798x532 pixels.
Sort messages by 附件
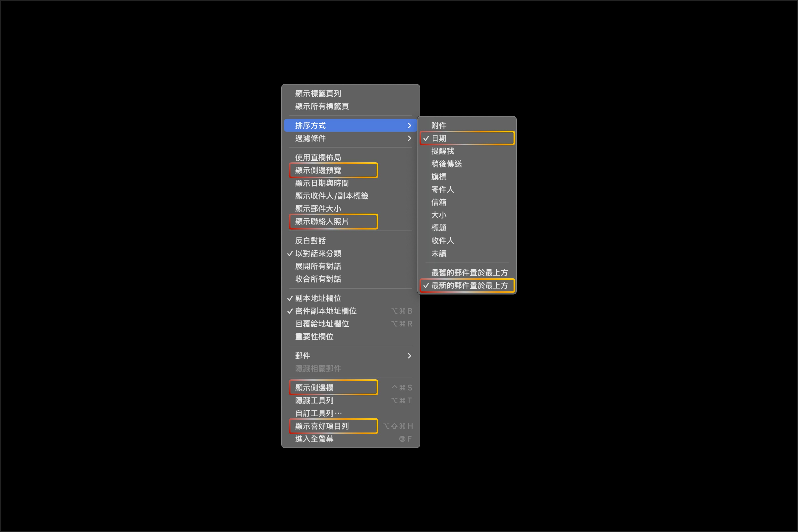[x=439, y=126]
